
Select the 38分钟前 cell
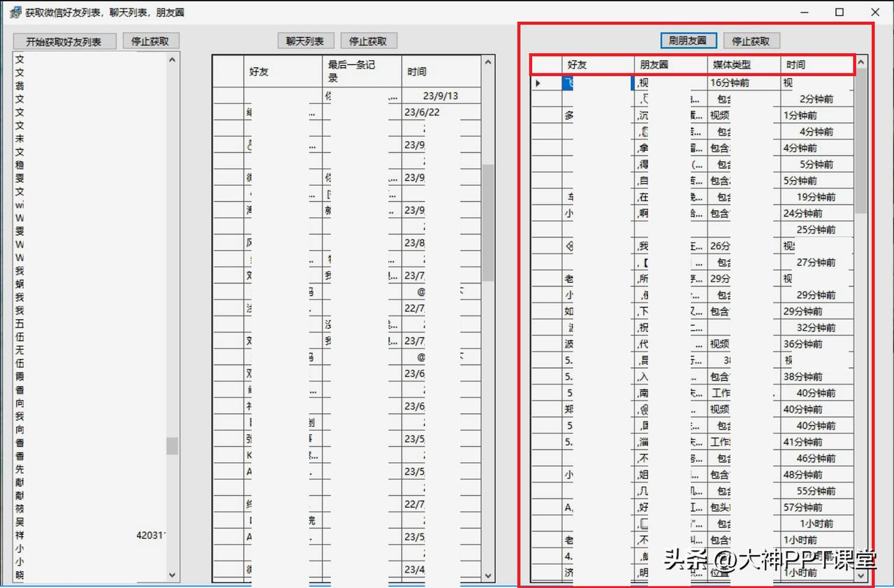(817, 376)
